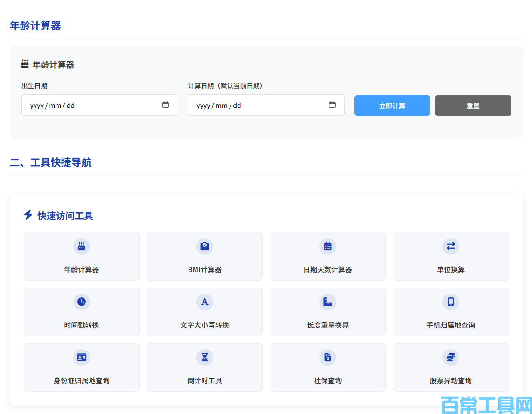
Task: Open the 倒计时工具 tool link
Action: point(204,367)
